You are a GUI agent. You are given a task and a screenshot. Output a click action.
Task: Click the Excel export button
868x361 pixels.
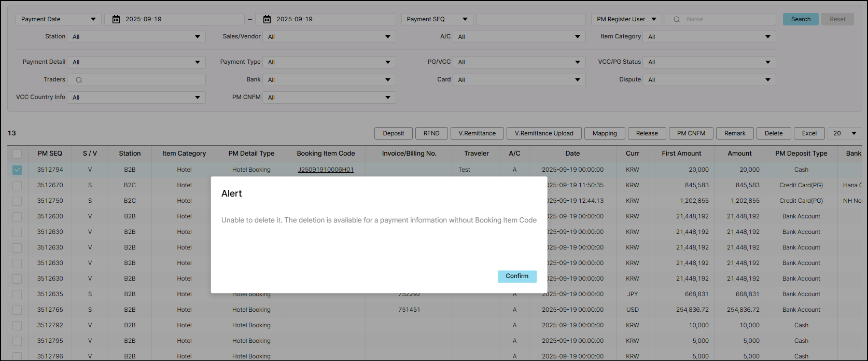(x=809, y=133)
